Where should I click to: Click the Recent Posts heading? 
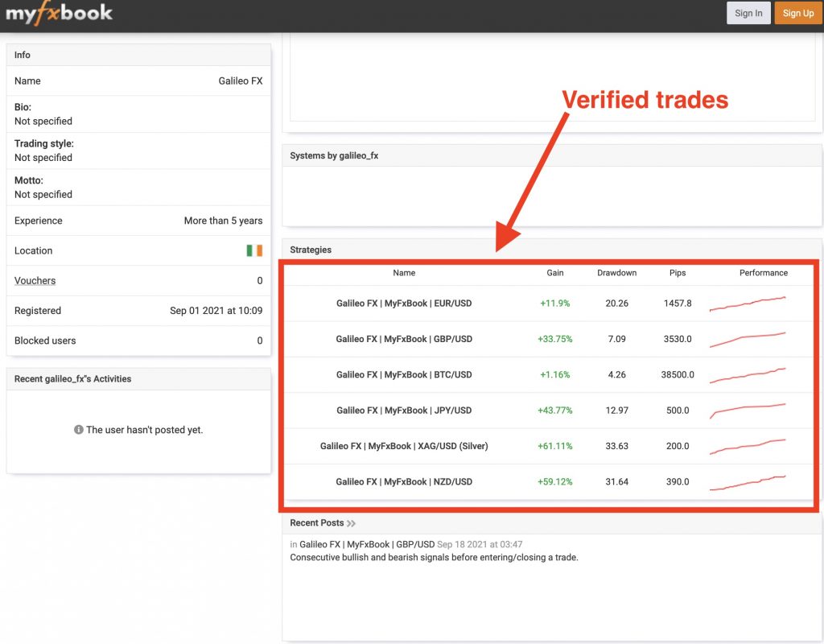316,523
